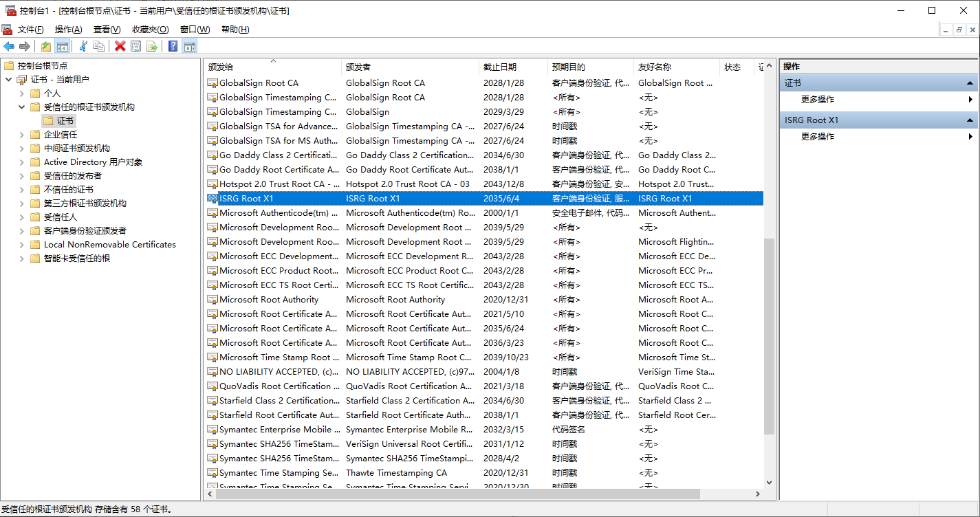The image size is (980, 517).
Task: Click the Copy toolbar icon
Action: pos(99,46)
